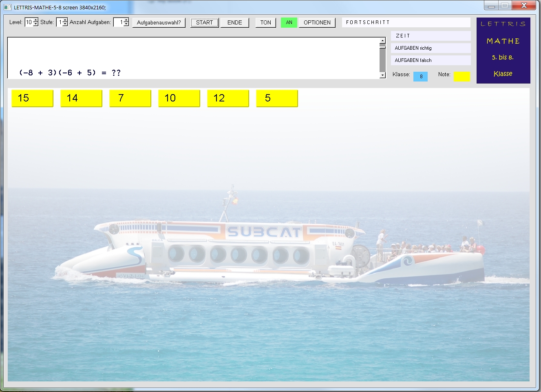541x392 pixels.
Task: Click the LETTRIS MATHE logo panel
Action: 503,50
